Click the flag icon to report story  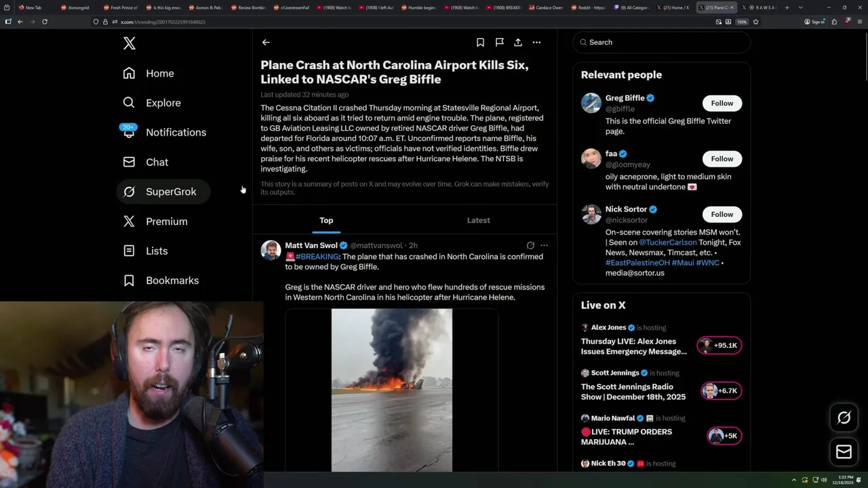(499, 42)
